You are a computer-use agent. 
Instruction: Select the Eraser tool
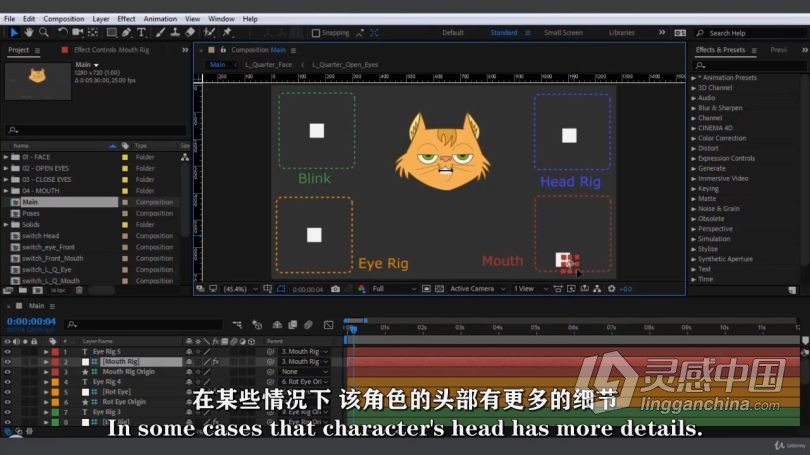[190, 33]
